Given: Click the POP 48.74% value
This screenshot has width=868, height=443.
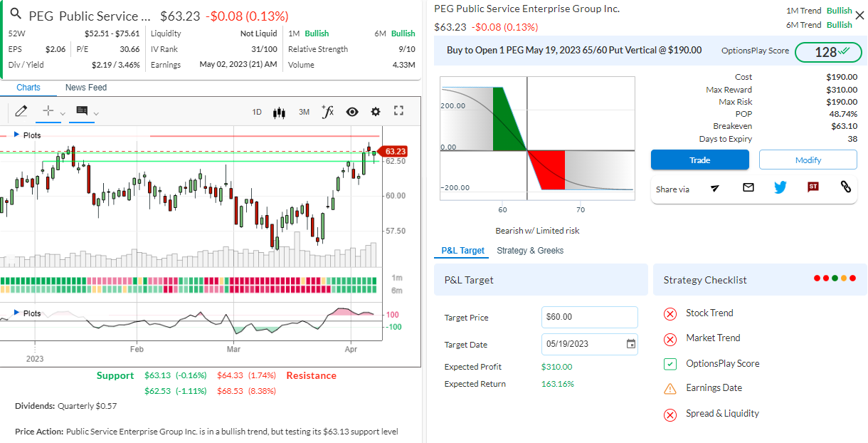Looking at the screenshot, I should (843, 114).
